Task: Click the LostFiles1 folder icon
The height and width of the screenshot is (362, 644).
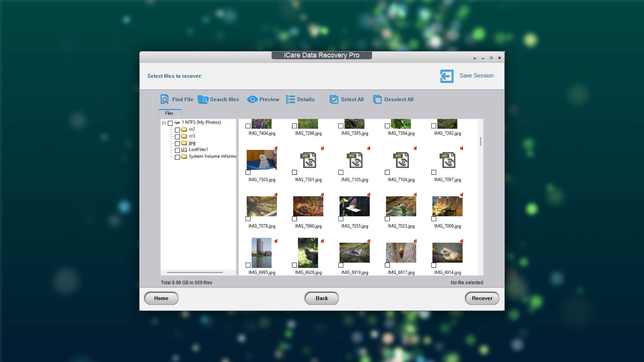Action: coord(184,149)
